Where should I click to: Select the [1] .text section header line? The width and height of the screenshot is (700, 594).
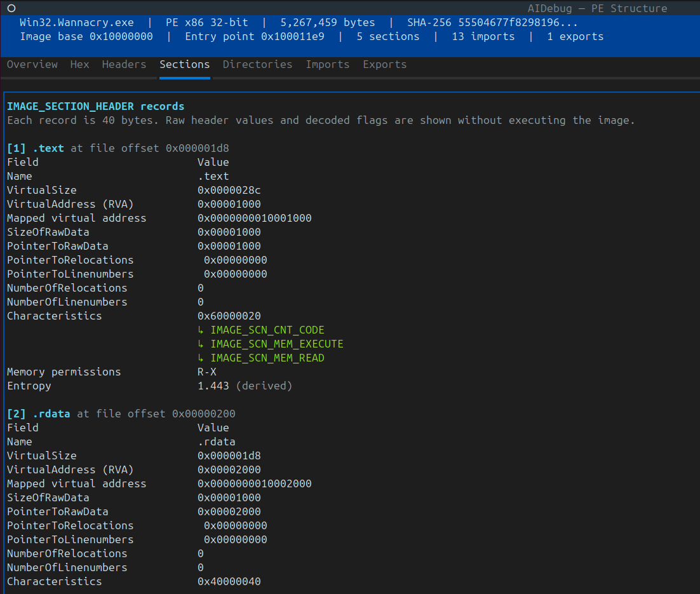pos(118,148)
